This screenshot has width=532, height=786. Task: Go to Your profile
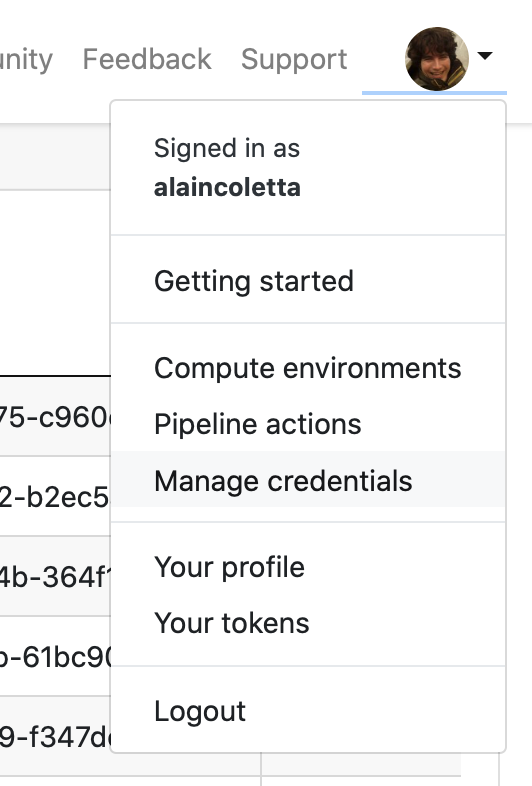[308, 567]
